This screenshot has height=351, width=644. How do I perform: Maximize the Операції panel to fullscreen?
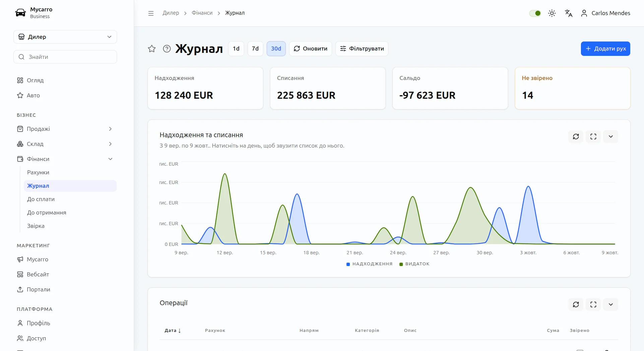click(x=593, y=304)
